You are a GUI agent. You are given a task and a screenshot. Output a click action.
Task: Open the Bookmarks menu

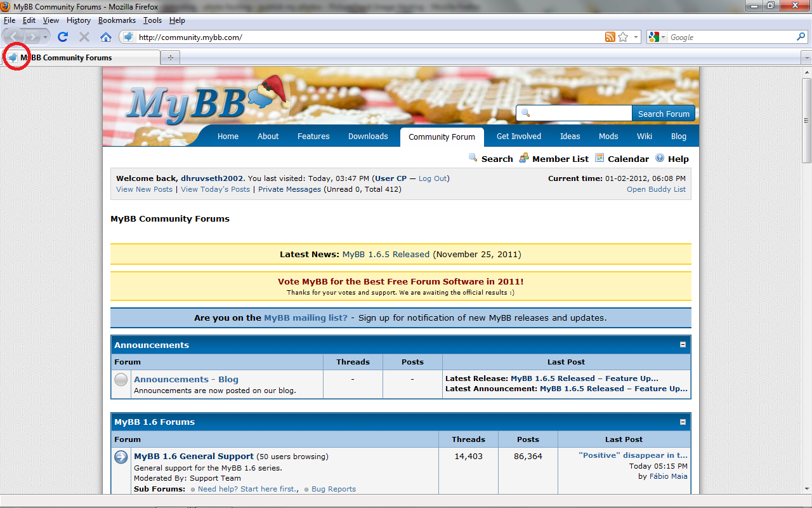coord(117,20)
